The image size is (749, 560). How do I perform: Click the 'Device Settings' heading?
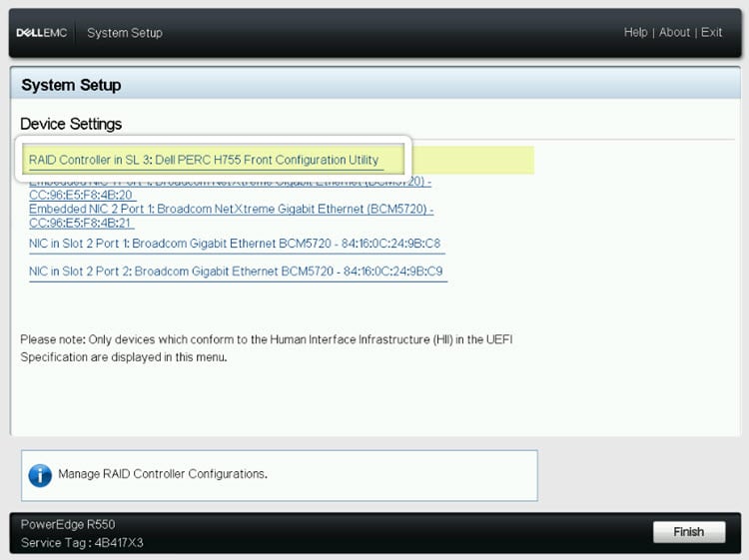point(71,124)
